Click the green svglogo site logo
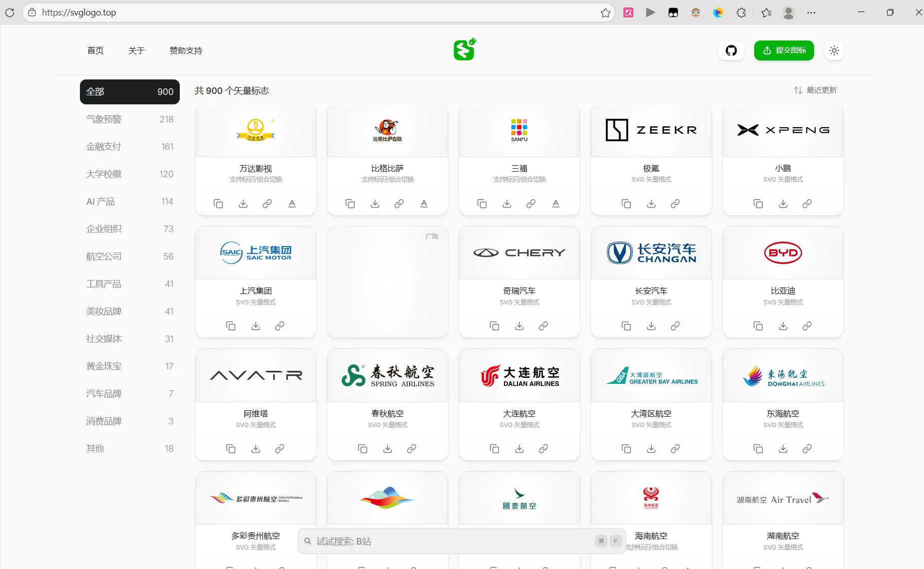The image size is (924, 569). [x=464, y=49]
